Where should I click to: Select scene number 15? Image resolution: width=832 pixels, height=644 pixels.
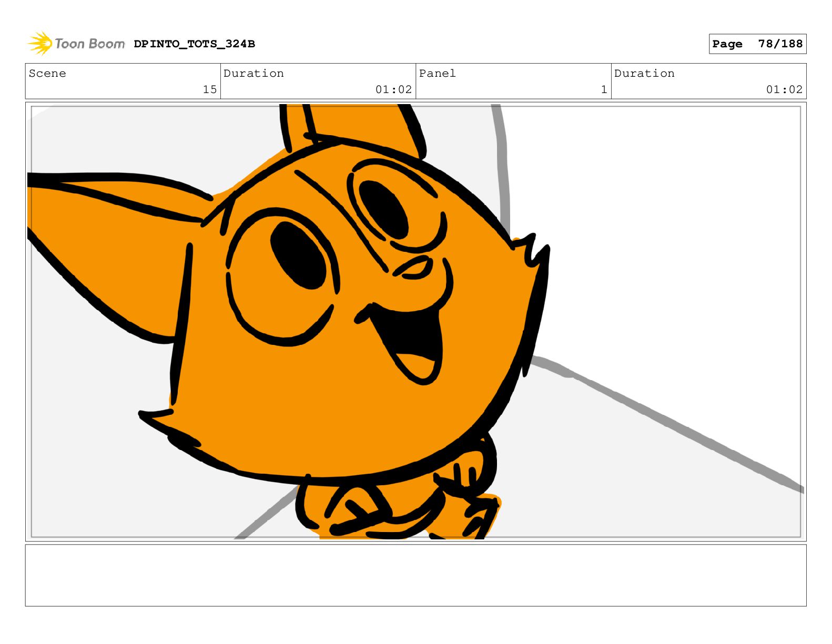tap(210, 90)
